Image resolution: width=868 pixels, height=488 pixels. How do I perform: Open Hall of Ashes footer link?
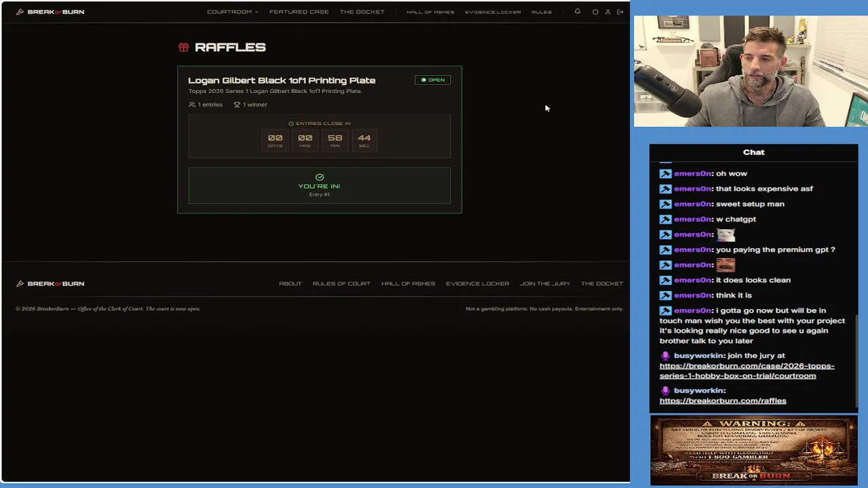408,283
